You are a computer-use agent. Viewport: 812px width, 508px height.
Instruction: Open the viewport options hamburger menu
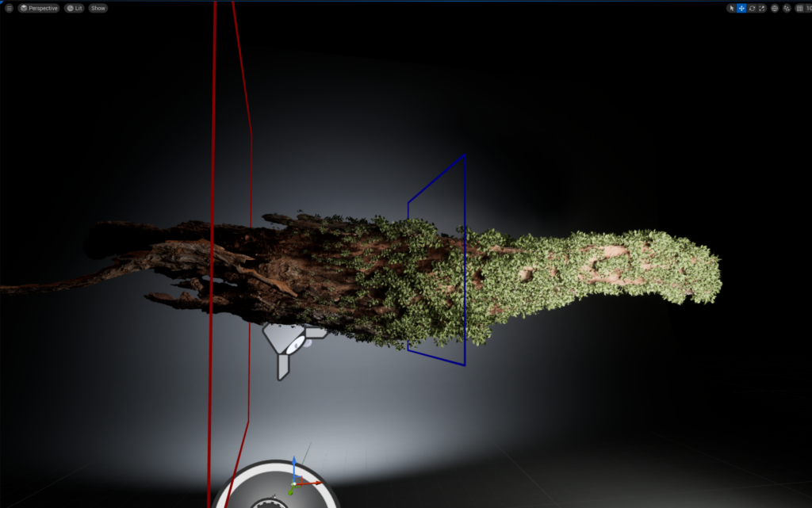10,8
